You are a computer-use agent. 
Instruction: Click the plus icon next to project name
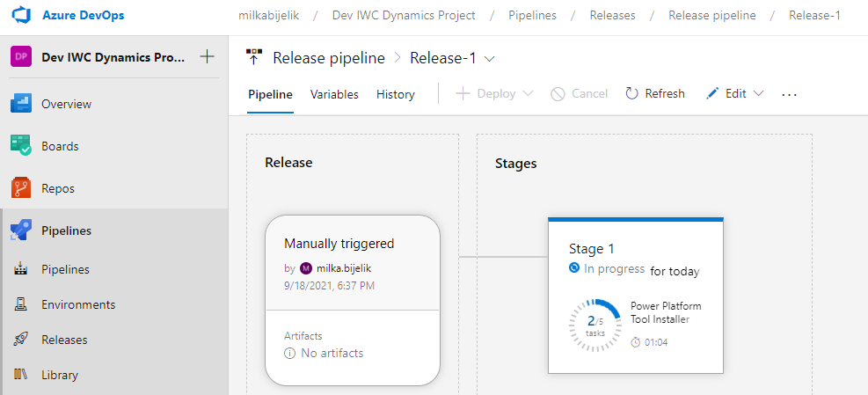click(x=207, y=56)
